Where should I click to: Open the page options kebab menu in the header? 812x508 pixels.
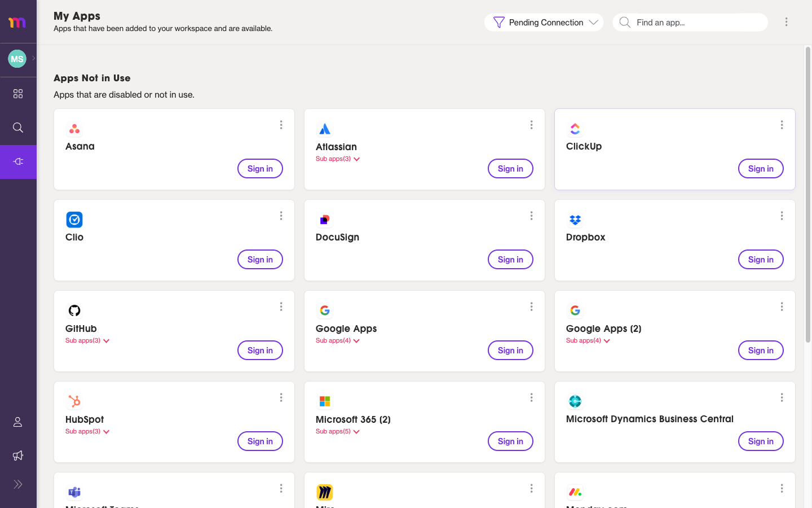click(786, 22)
